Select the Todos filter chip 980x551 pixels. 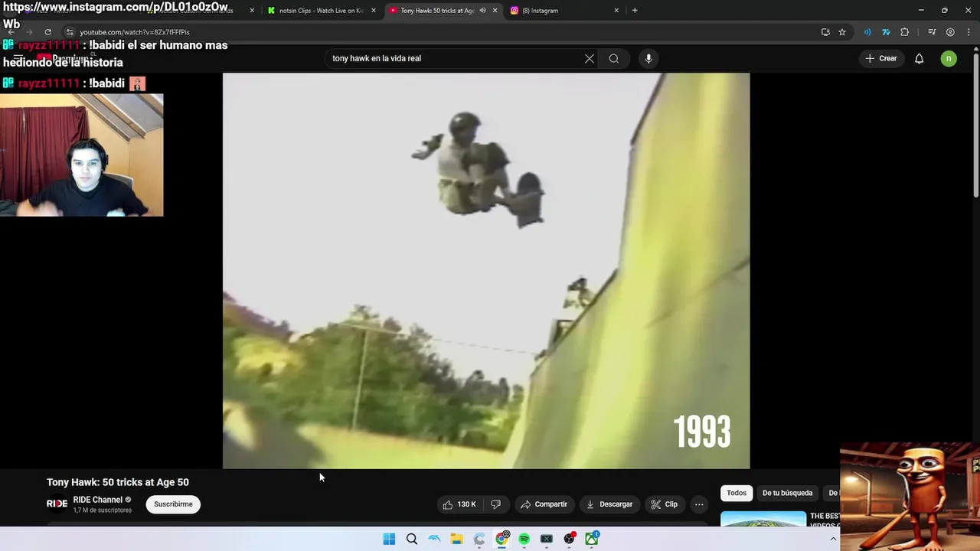tap(737, 493)
